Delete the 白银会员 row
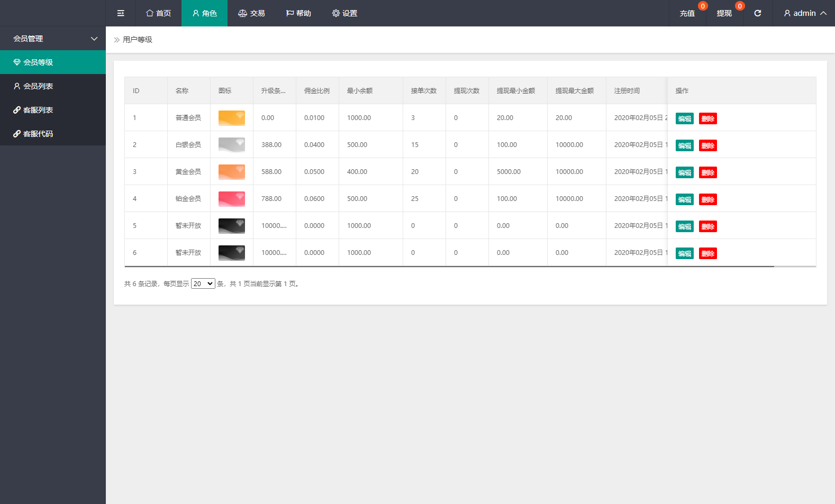This screenshot has width=835, height=504. (x=708, y=145)
